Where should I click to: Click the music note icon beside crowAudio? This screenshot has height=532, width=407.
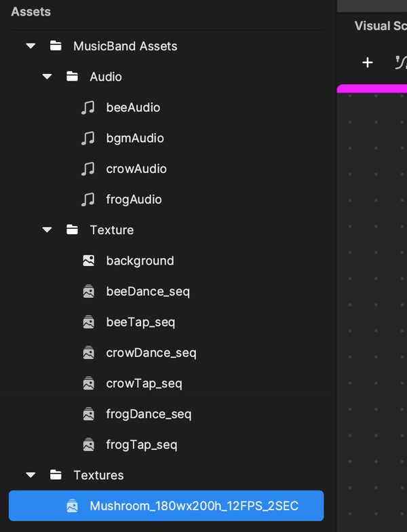pyautogui.click(x=88, y=169)
